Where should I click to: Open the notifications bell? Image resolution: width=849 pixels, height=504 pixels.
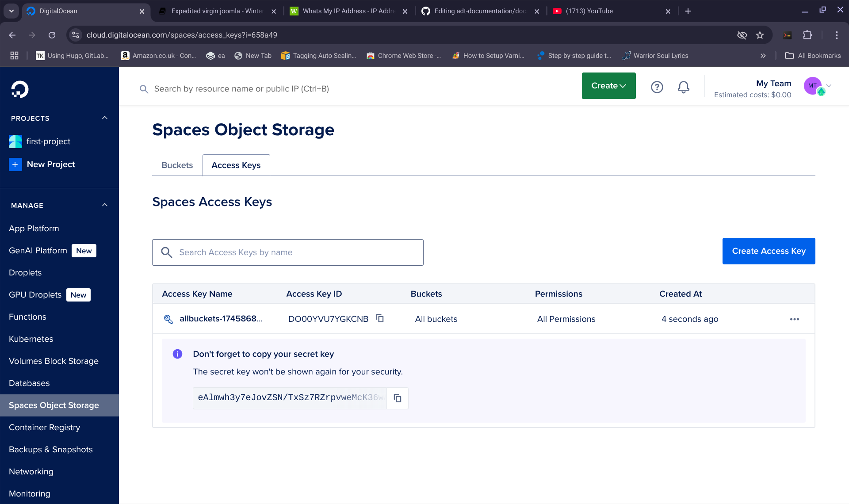[683, 87]
